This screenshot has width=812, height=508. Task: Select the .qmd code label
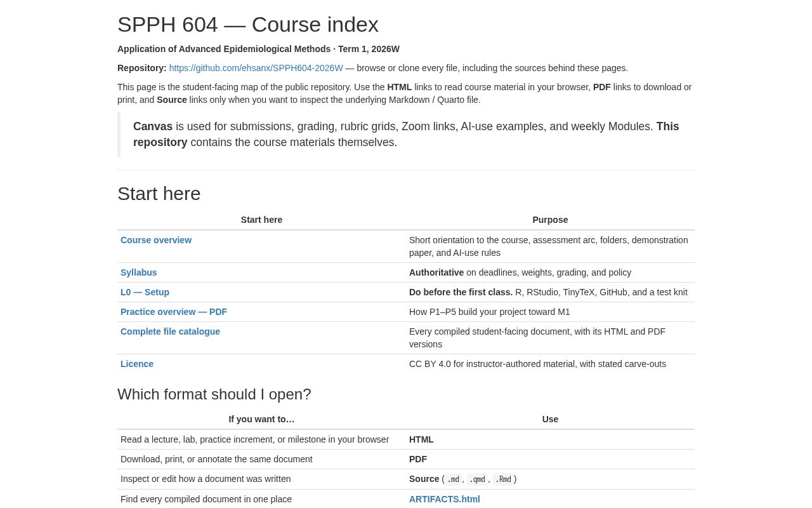[x=477, y=479]
